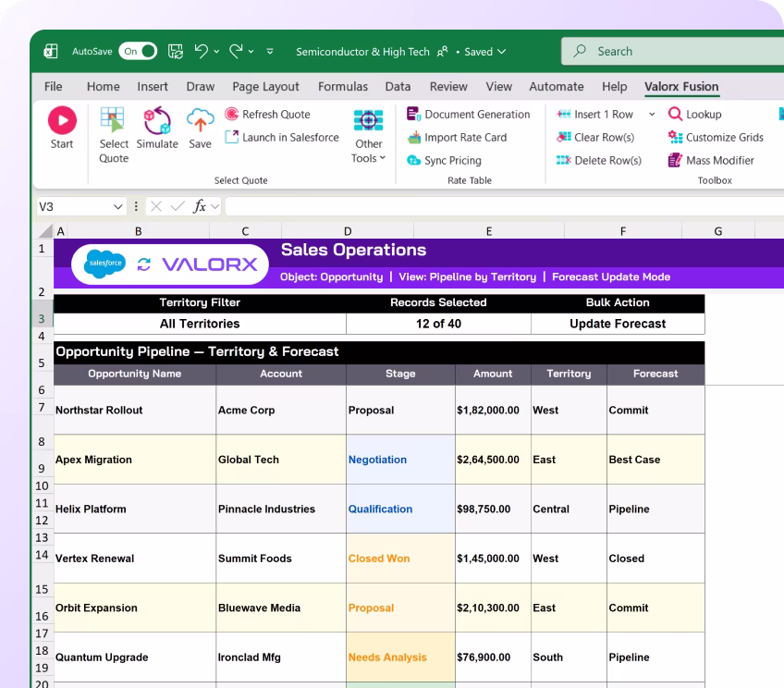784x688 pixels.
Task: Open the View tab
Action: [499, 87]
